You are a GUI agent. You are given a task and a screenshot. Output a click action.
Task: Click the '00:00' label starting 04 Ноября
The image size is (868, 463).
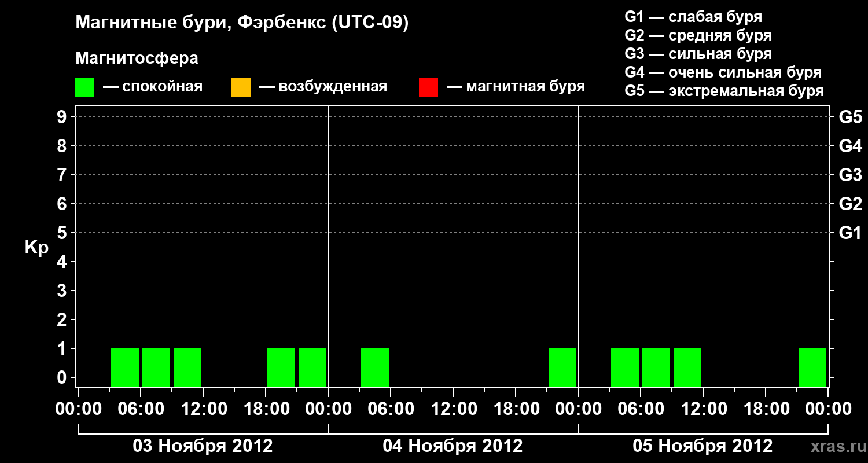click(328, 409)
